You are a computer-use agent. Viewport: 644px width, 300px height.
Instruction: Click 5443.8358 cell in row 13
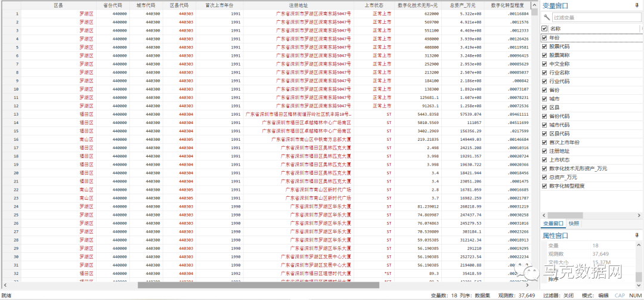(x=418, y=114)
